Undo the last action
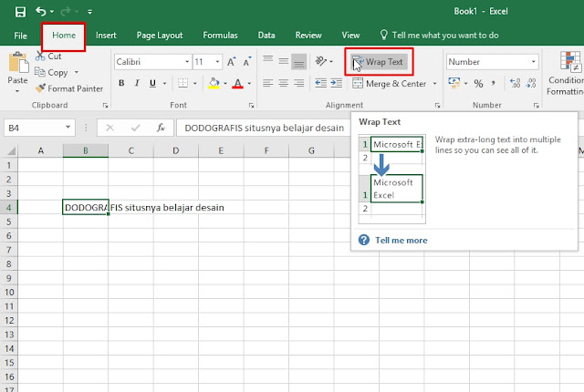 click(x=40, y=12)
